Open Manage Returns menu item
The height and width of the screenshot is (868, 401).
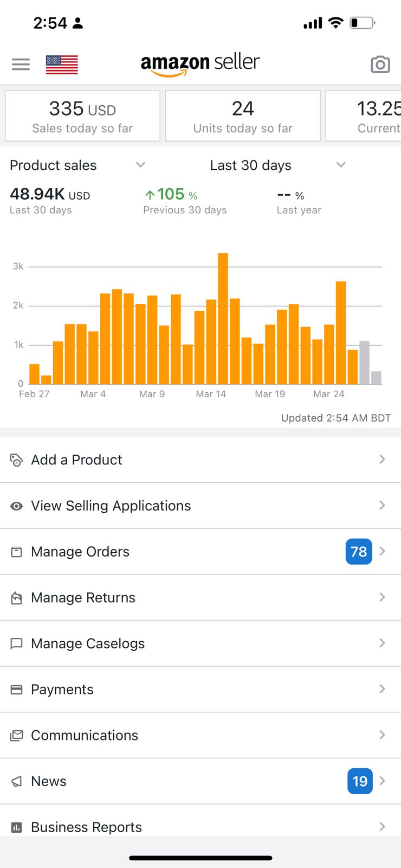point(83,597)
